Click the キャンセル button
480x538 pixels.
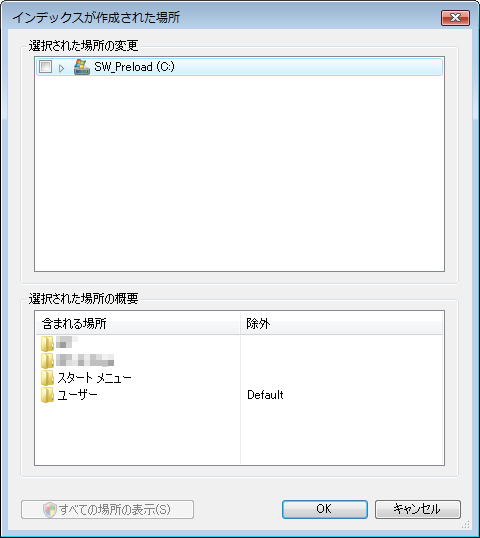pyautogui.click(x=418, y=509)
